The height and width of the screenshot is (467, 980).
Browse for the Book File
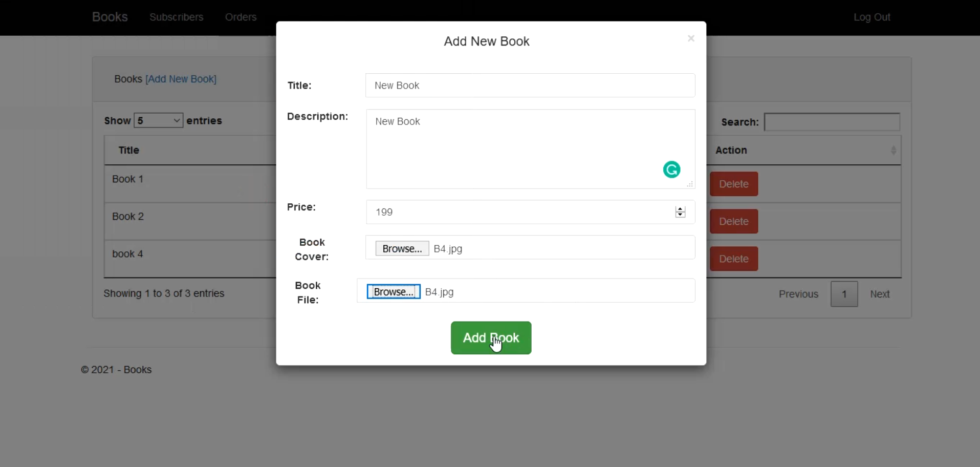[x=393, y=292]
